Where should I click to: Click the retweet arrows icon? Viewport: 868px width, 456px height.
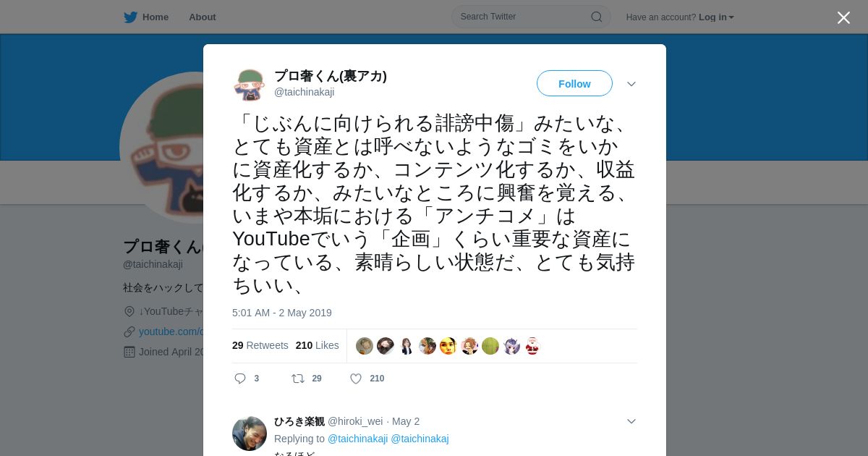pyautogui.click(x=297, y=379)
